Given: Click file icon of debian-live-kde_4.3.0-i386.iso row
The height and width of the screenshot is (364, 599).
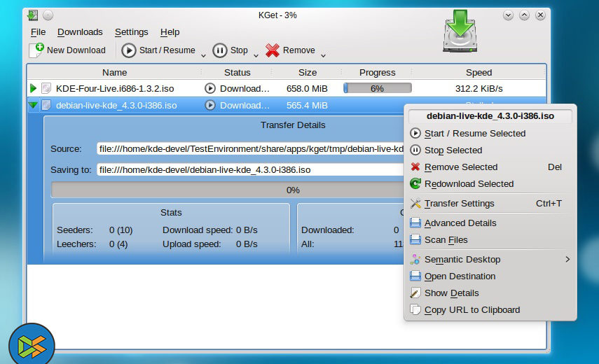Looking at the screenshot, I should pos(46,105).
